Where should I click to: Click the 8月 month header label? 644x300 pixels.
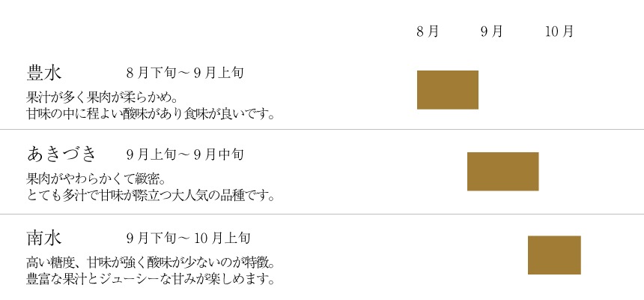tap(428, 31)
